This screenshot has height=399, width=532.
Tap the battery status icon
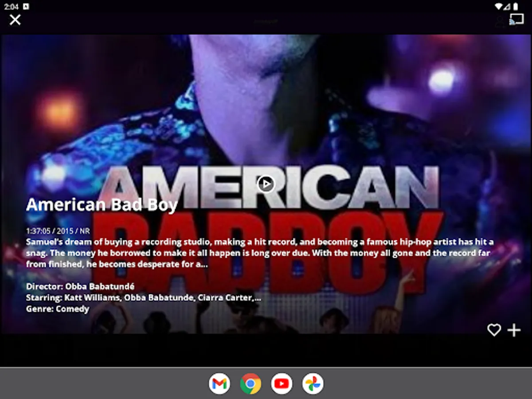coord(516,6)
